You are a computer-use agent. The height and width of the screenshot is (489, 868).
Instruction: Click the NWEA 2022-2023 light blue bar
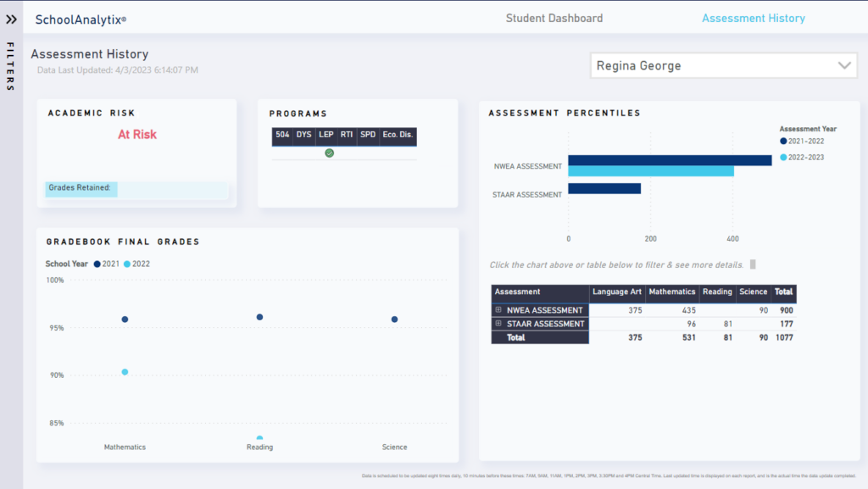point(650,171)
